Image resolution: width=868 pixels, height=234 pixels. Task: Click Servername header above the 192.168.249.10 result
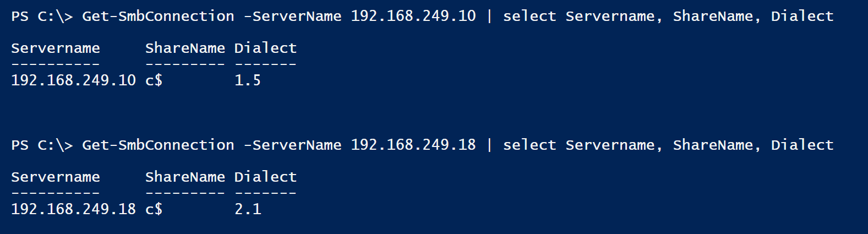56,48
